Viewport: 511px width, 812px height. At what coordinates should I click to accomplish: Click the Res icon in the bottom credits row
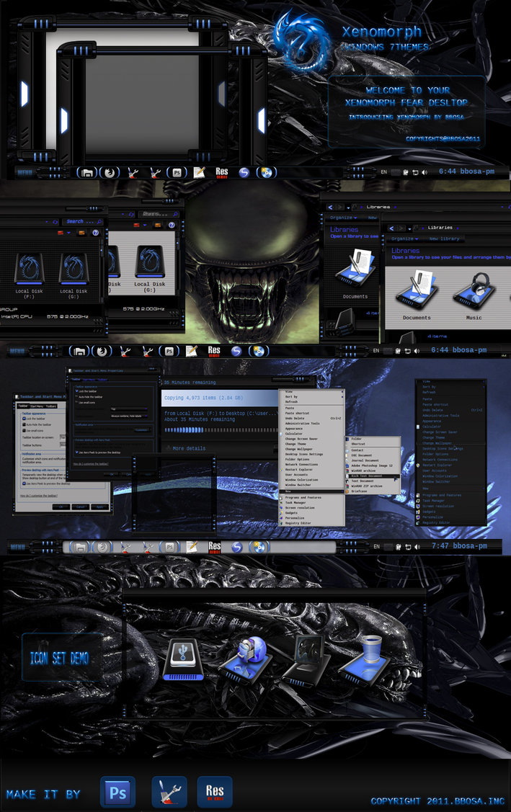[214, 791]
